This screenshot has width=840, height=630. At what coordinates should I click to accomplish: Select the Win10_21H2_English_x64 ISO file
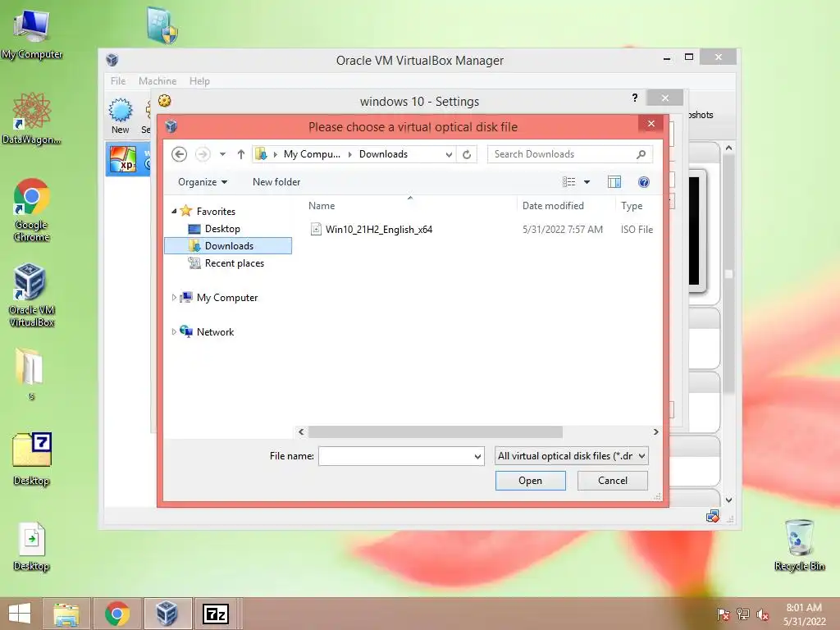(x=379, y=230)
